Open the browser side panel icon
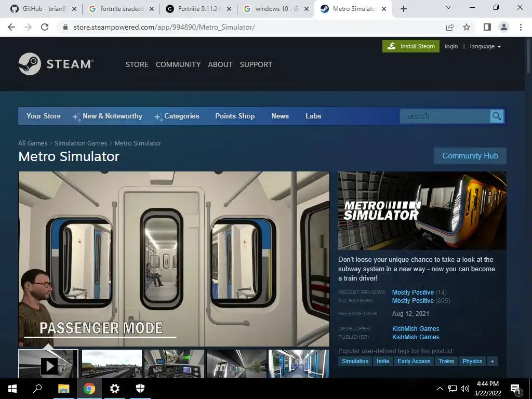 [487, 27]
